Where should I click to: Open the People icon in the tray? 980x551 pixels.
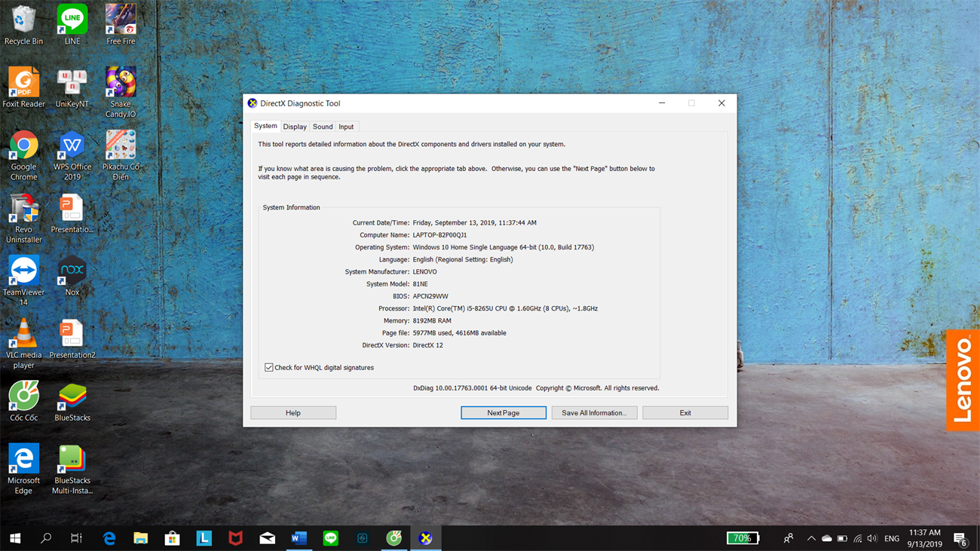pos(789,538)
